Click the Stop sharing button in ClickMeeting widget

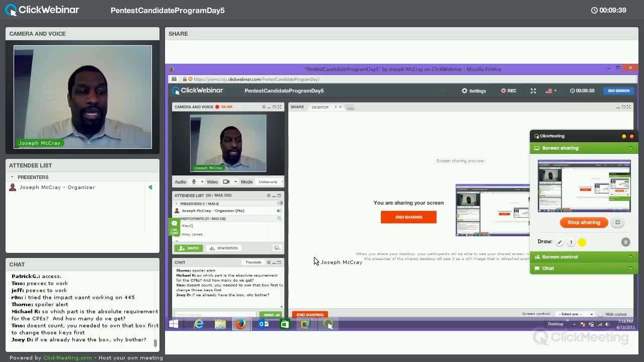click(584, 222)
